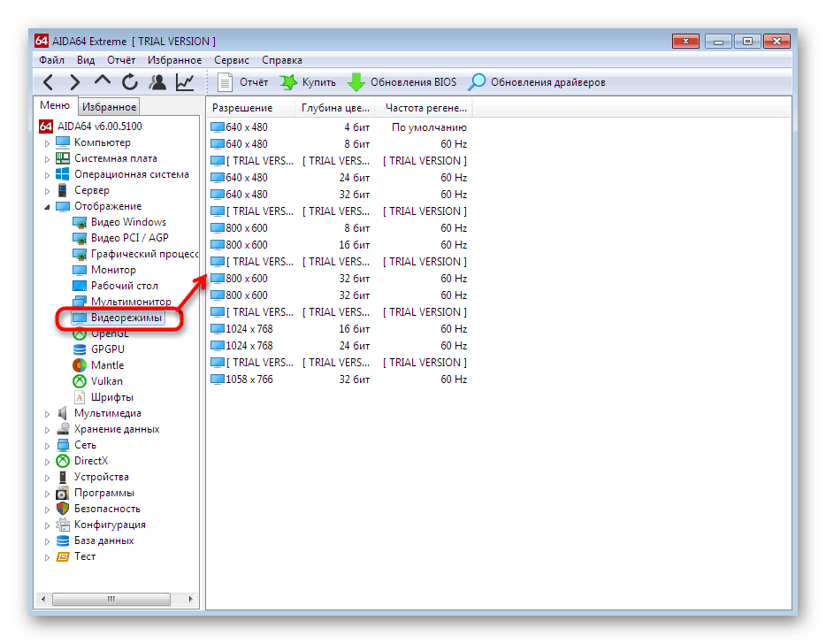Click the sidebar scroll right arrow

tap(190, 599)
